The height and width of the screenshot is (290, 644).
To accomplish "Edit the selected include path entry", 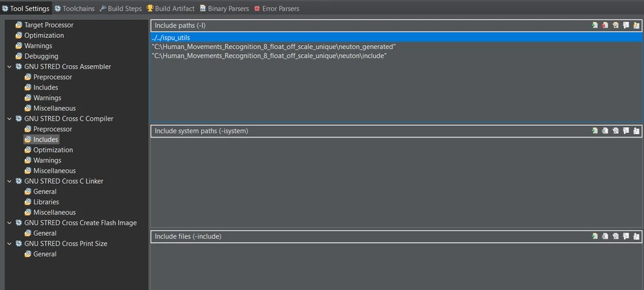I will coord(615,26).
